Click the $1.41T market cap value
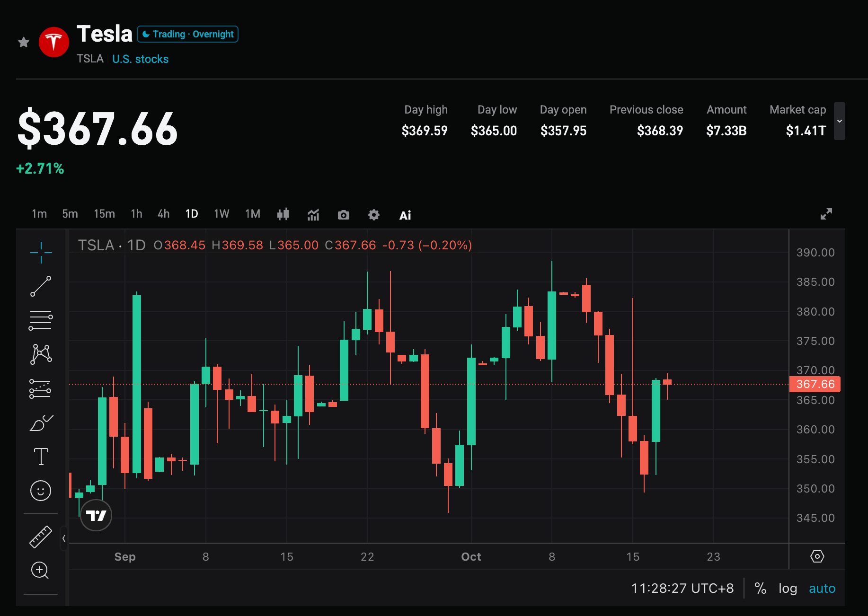This screenshot has height=616, width=868. (806, 131)
